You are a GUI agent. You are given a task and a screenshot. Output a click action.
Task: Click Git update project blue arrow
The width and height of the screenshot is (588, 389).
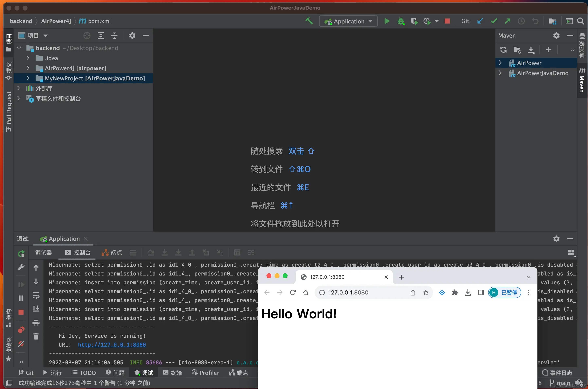click(x=480, y=21)
